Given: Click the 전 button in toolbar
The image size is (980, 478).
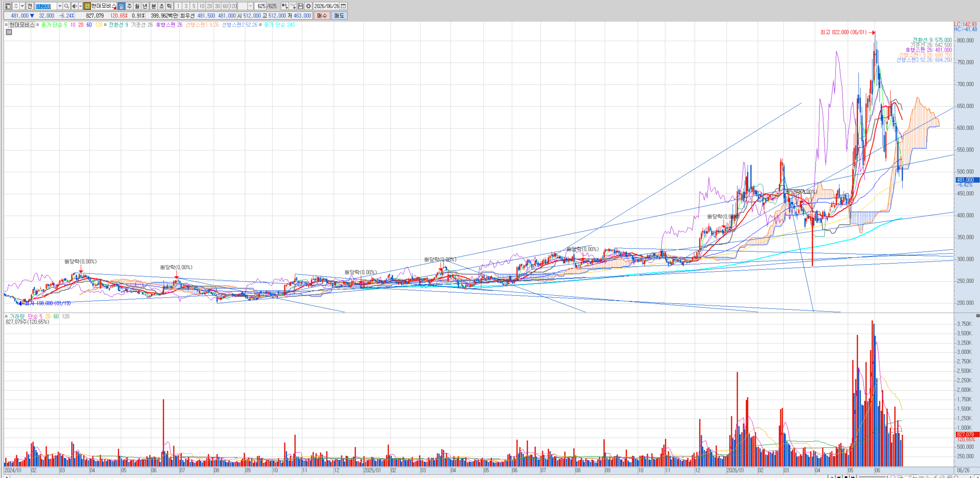Looking at the screenshot, I should click(x=30, y=6).
